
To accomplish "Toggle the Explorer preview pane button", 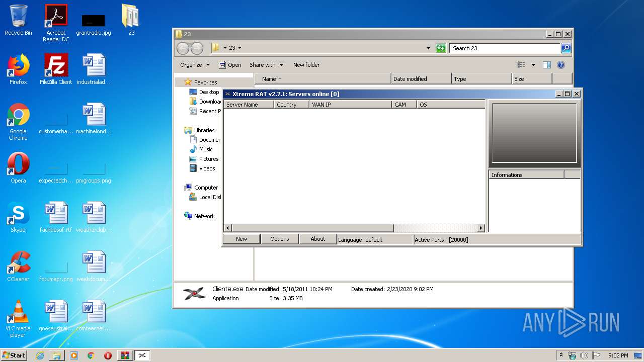I will coord(547,65).
